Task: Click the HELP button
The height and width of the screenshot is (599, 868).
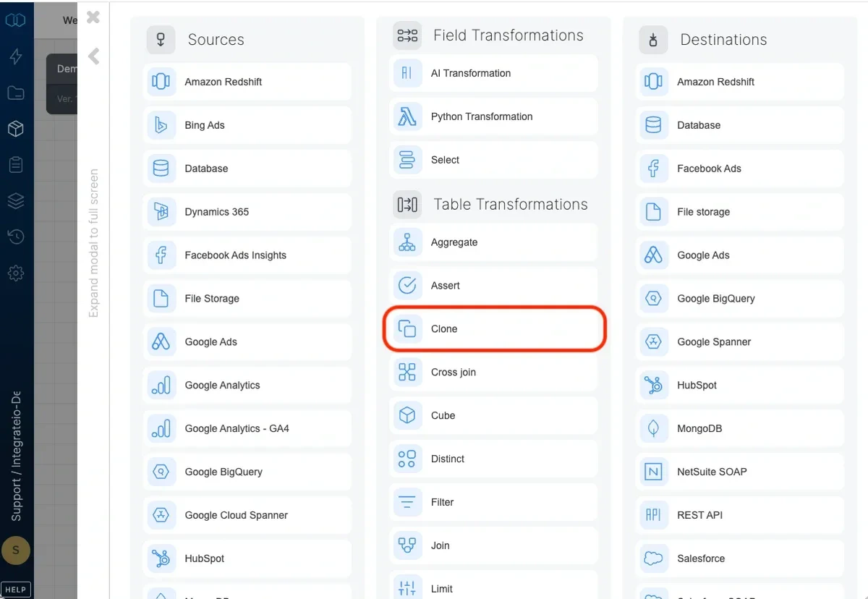Action: 16,590
